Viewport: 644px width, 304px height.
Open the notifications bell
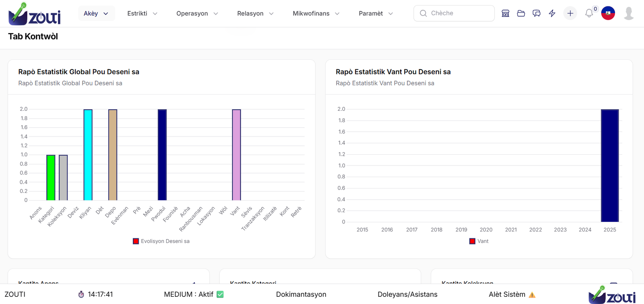coord(589,13)
